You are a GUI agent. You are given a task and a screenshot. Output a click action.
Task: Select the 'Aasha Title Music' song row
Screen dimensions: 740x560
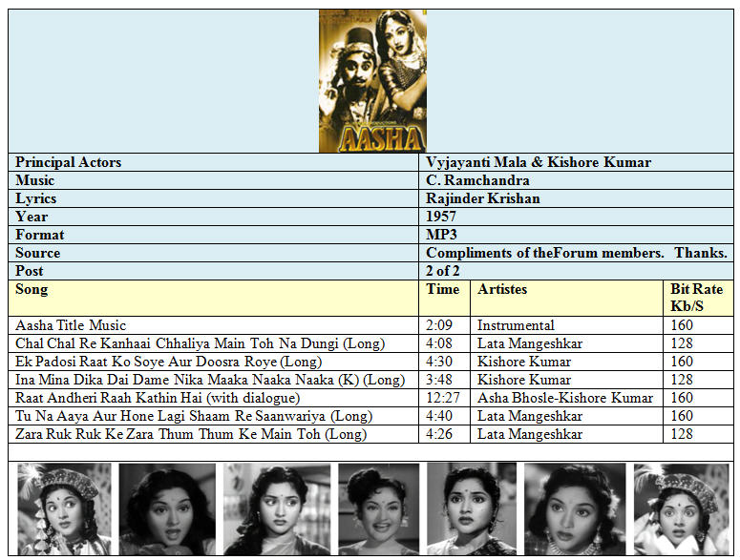370,325
